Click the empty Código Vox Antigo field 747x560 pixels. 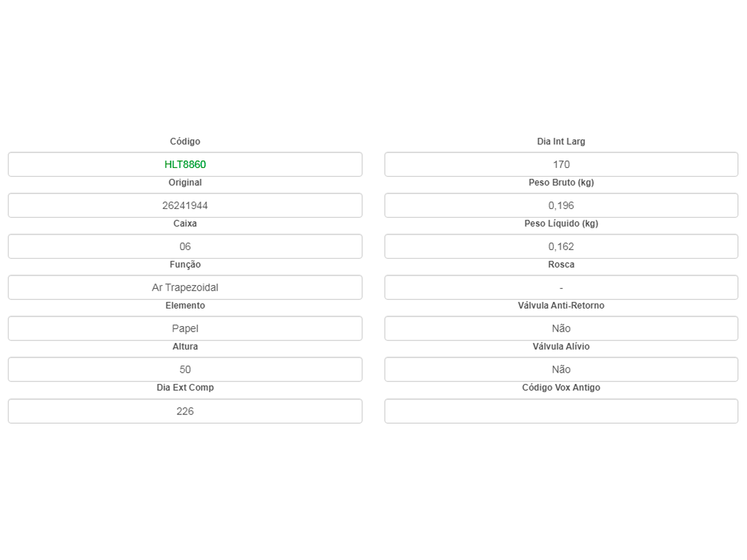pyautogui.click(x=561, y=411)
